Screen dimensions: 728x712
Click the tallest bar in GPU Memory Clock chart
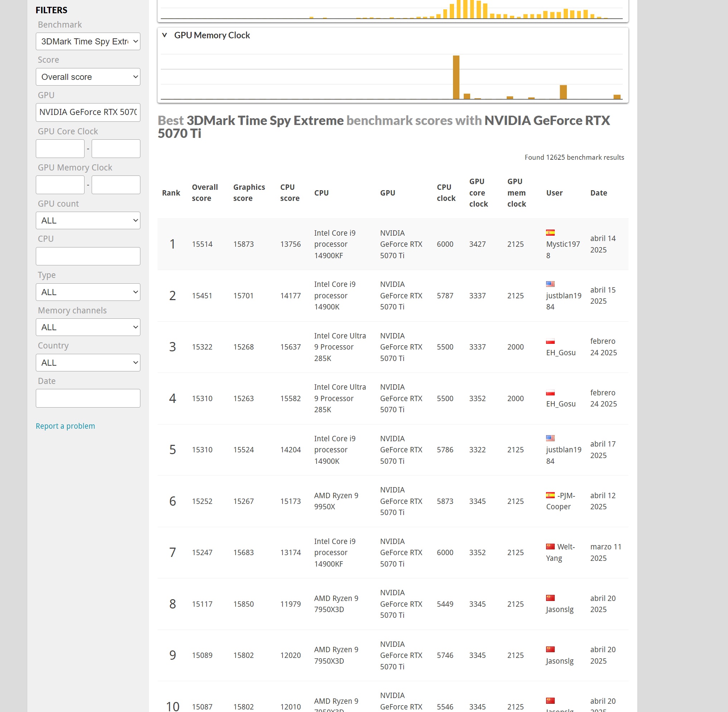tap(456, 77)
